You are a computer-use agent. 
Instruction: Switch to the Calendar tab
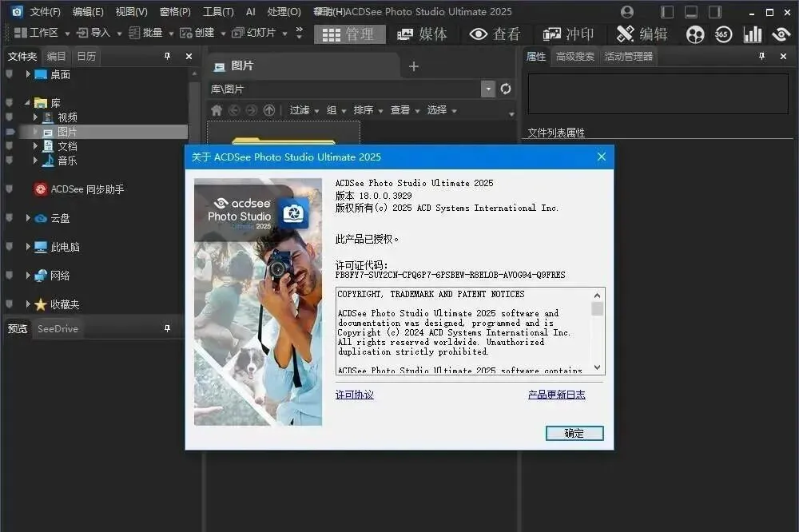[86, 56]
